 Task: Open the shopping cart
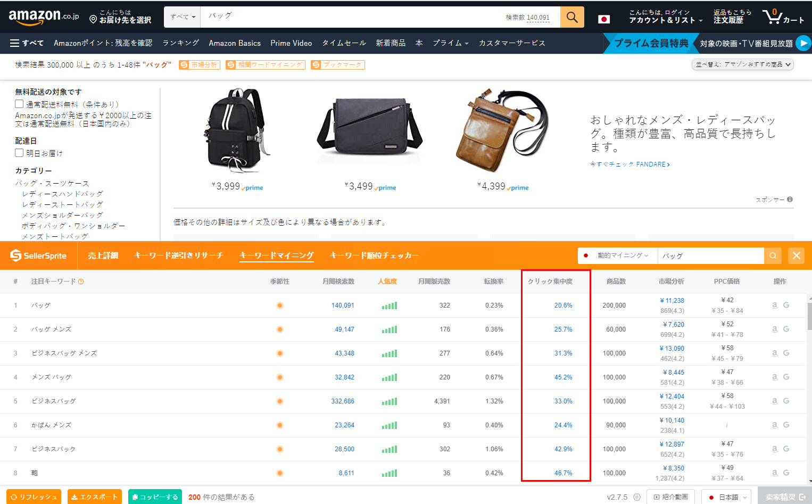coord(783,16)
